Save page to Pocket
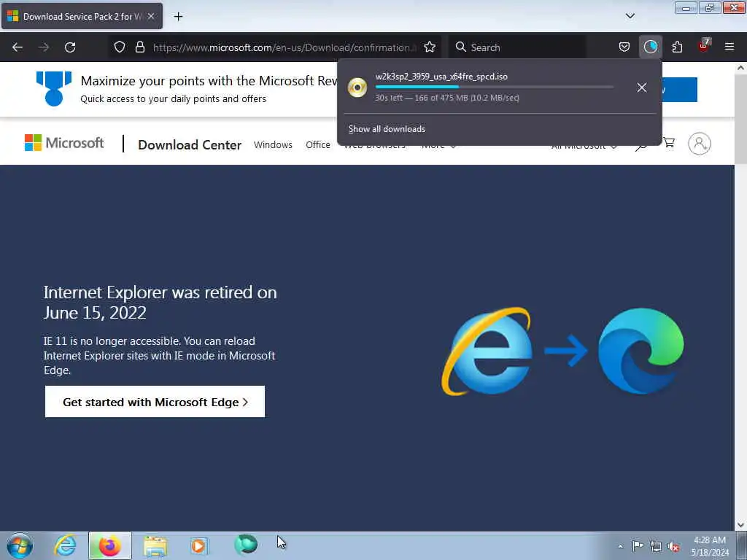 624,47
